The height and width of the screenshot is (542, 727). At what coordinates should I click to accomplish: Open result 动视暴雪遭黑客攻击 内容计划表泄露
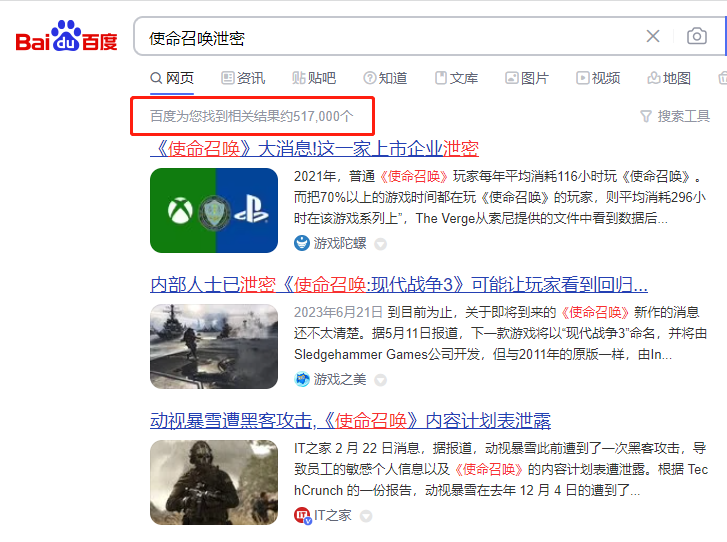click(351, 421)
